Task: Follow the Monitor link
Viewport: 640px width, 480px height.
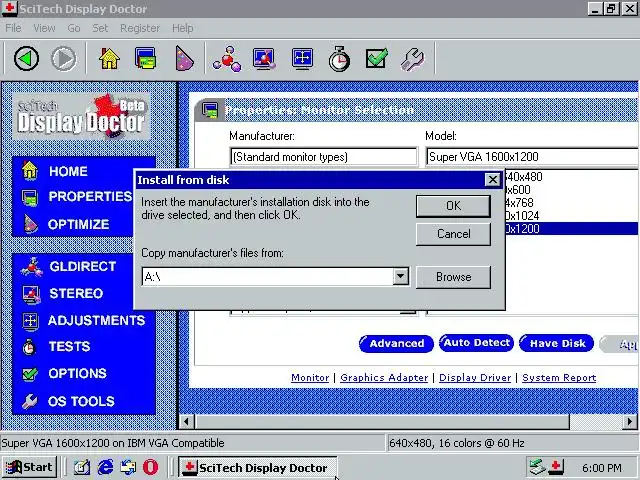Action: (x=310, y=378)
